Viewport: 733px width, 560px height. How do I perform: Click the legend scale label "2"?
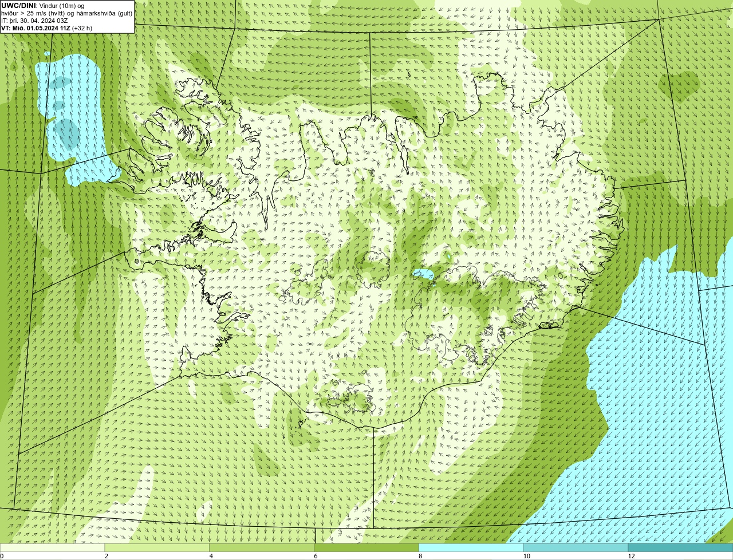click(x=106, y=556)
